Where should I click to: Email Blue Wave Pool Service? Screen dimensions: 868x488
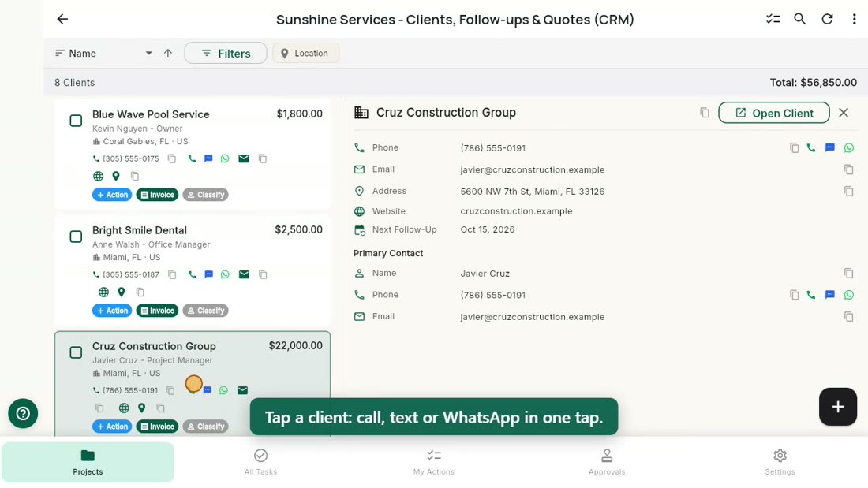coord(244,158)
